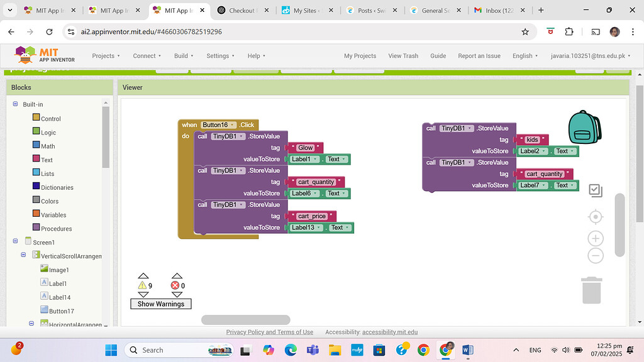Toggle the workspace checkbox controls icon
Screen dimensions: 644x362
point(595,190)
